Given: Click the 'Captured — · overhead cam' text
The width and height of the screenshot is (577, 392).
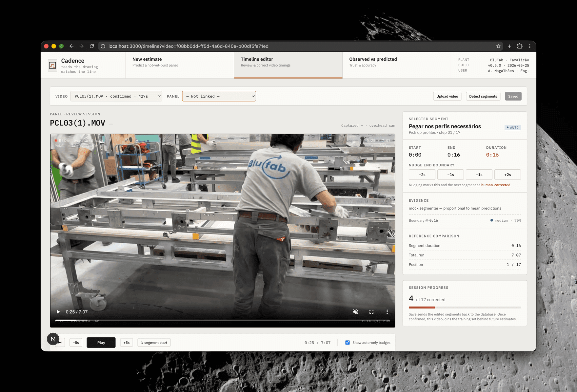Looking at the screenshot, I should coord(368,126).
